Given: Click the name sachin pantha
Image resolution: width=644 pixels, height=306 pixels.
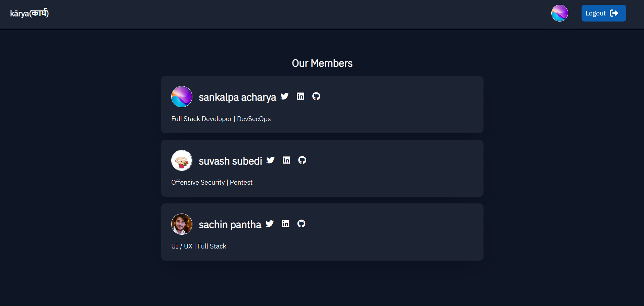Looking at the screenshot, I should pos(230,224).
